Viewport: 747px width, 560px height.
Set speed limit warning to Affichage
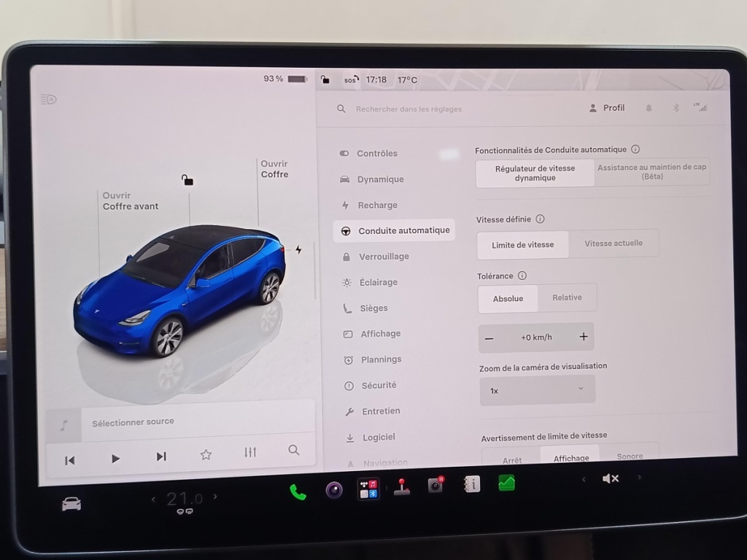[570, 456]
